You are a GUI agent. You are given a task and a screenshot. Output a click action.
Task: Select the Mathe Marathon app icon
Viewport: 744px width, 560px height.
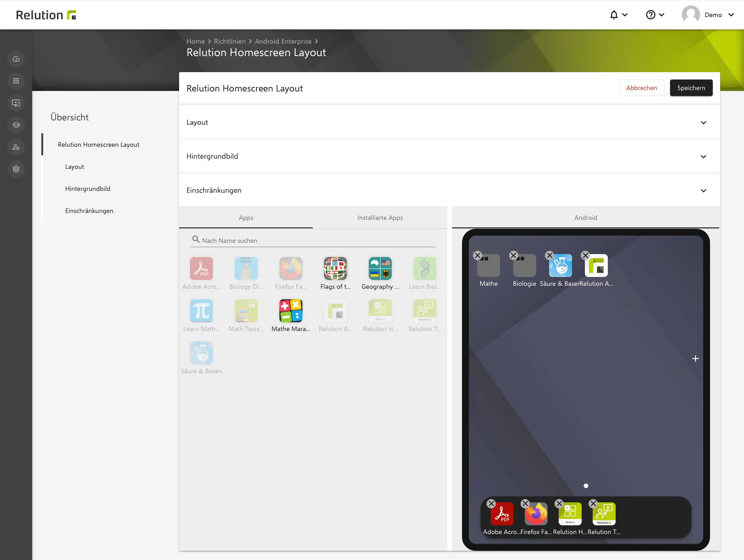(x=291, y=311)
